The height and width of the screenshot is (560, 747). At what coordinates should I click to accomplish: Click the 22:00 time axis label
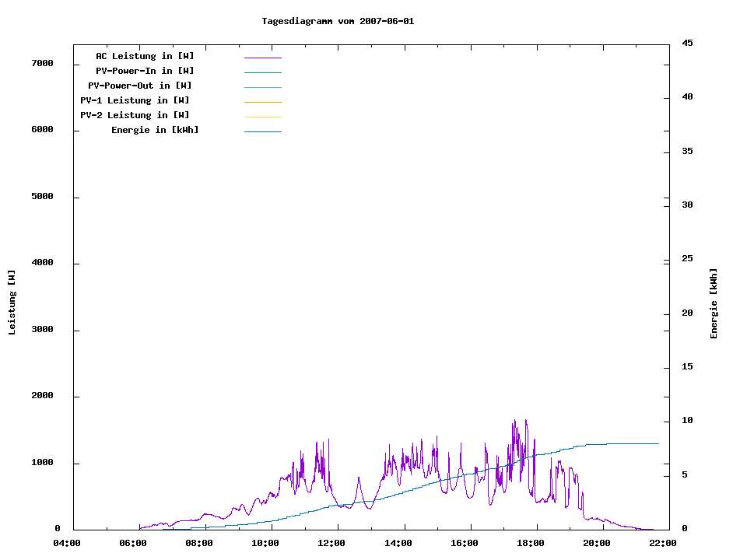663,543
